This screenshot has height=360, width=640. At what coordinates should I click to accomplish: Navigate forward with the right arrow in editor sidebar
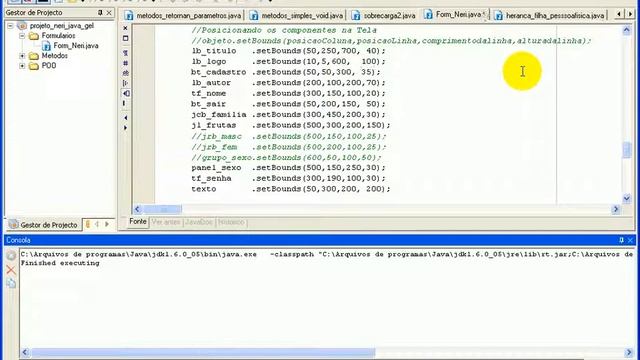tap(125, 128)
